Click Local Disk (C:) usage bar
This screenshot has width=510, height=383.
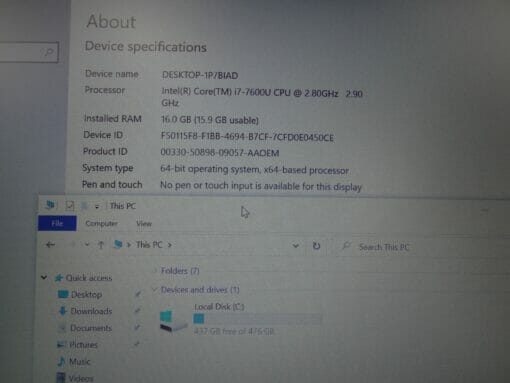pyautogui.click(x=257, y=319)
